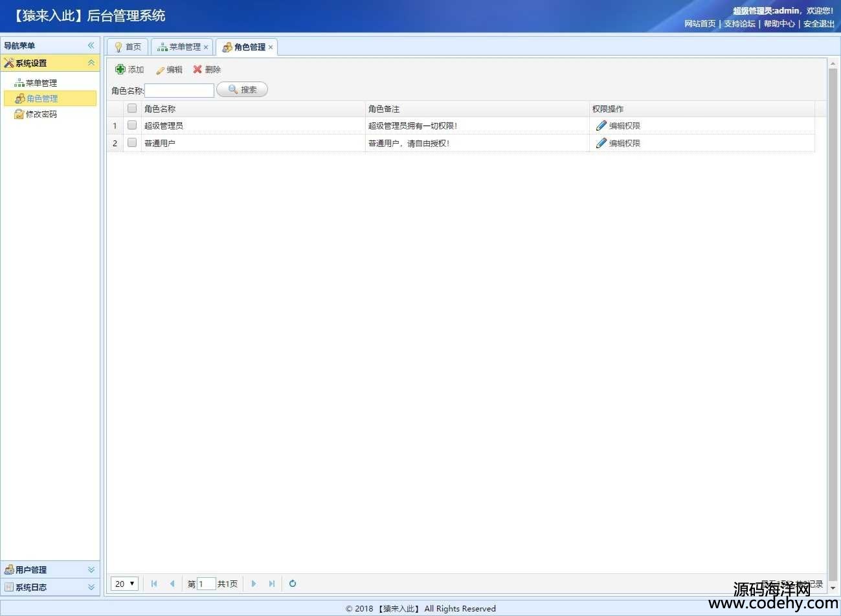Expand the 系统日志 accordion section
841x616 pixels.
coord(91,587)
